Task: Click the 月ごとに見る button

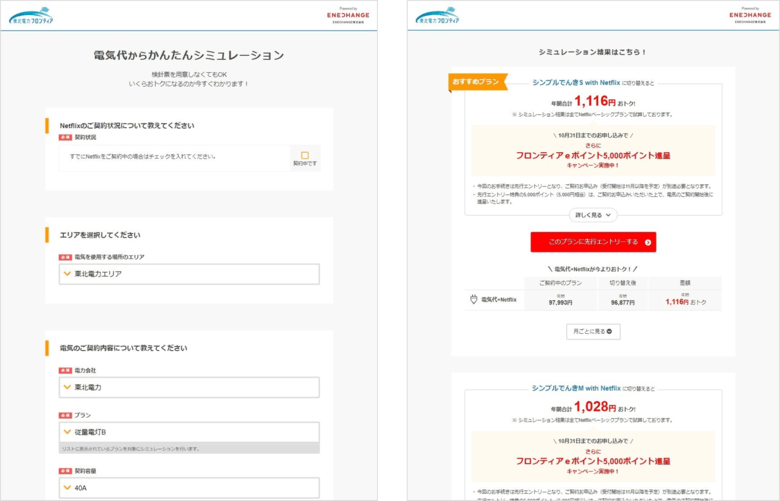Action: [593, 331]
